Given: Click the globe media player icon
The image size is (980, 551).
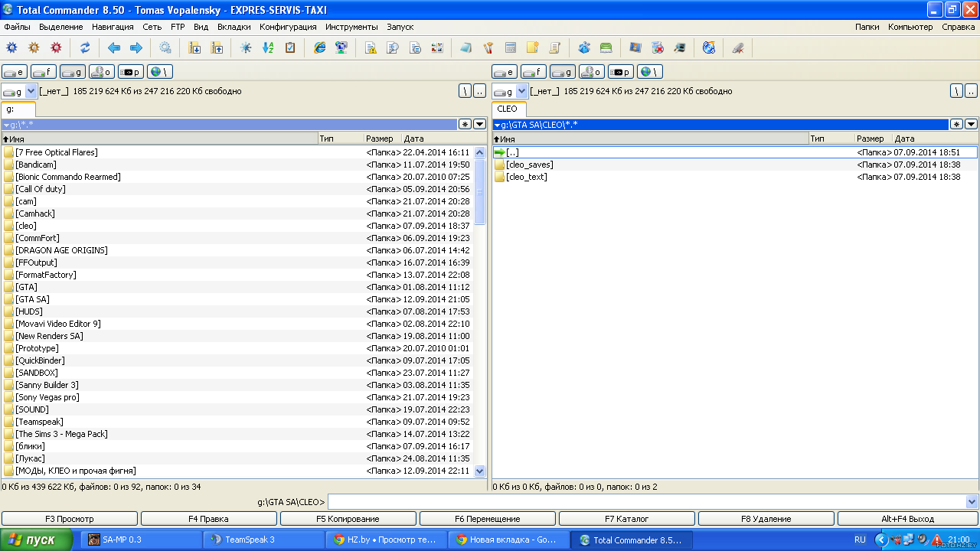Looking at the screenshot, I should click(x=709, y=47).
